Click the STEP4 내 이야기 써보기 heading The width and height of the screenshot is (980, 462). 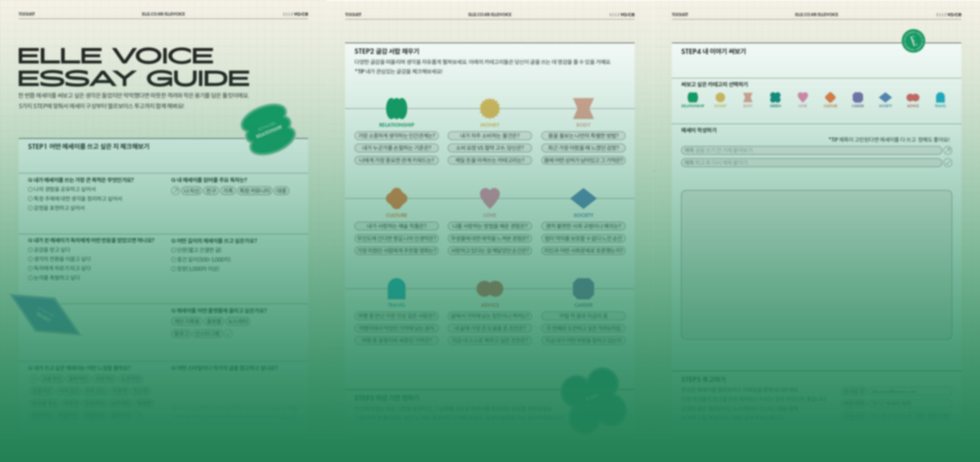click(713, 51)
